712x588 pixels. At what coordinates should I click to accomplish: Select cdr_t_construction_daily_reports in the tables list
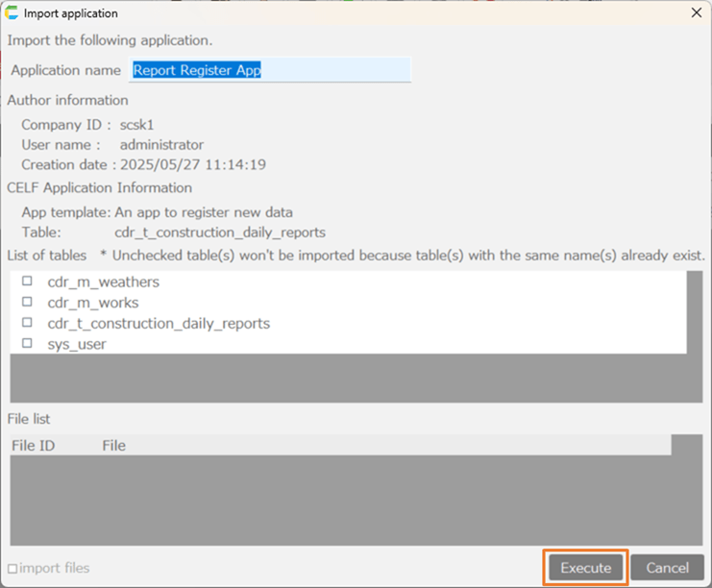159,324
